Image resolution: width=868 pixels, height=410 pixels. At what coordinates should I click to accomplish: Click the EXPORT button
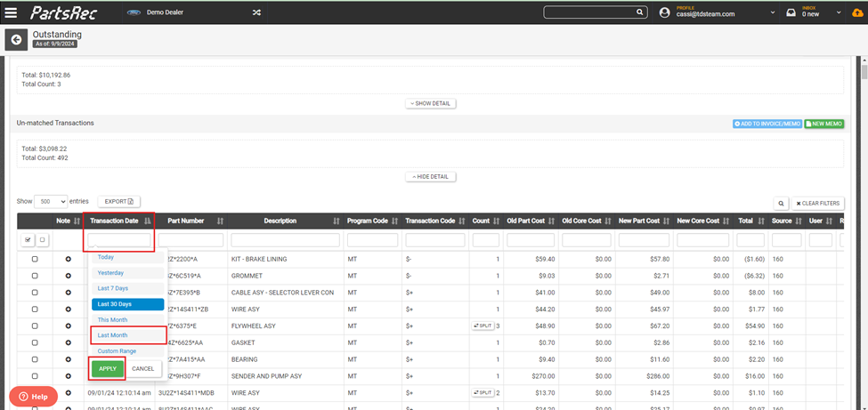(x=119, y=201)
